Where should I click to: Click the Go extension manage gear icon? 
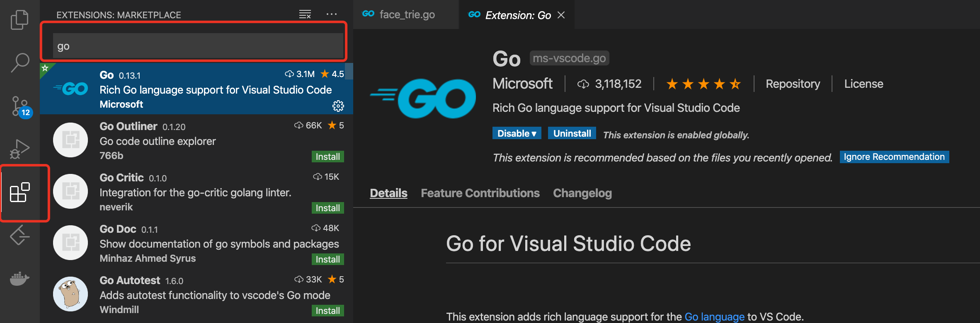click(x=338, y=106)
